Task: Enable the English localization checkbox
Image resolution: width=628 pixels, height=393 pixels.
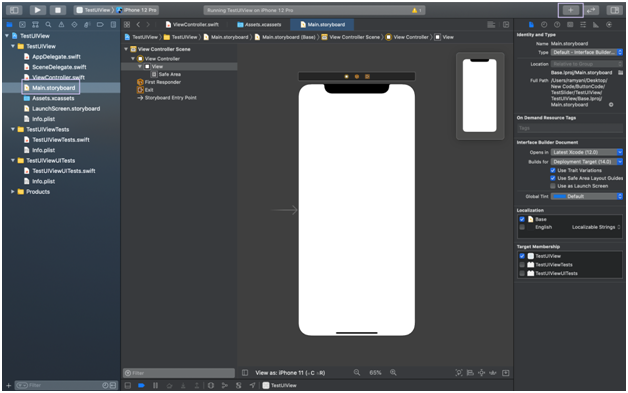Action: click(x=522, y=227)
